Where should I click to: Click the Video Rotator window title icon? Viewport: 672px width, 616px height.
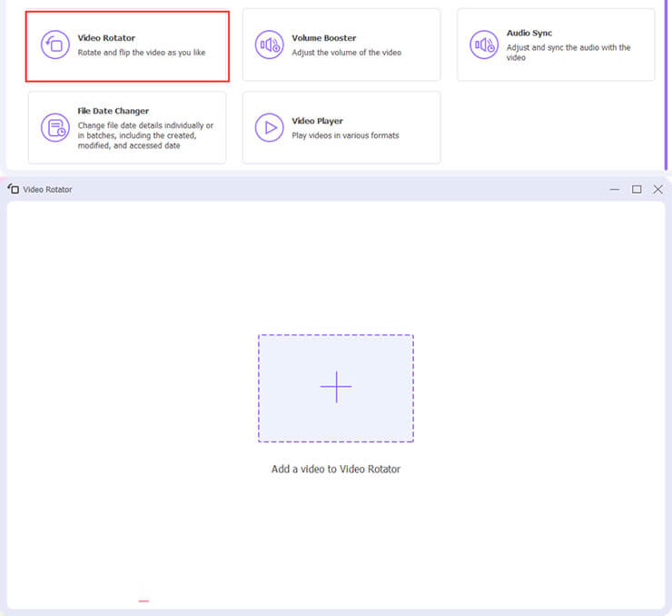14,189
